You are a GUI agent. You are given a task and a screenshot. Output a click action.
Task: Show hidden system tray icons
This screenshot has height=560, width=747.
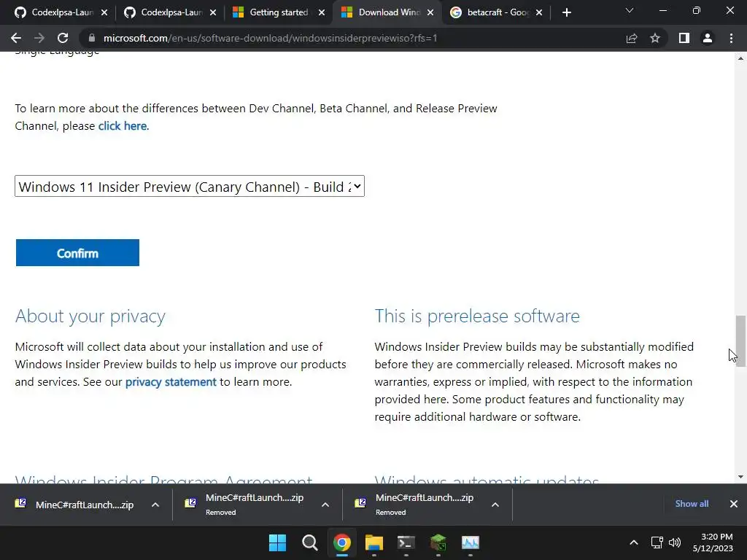pos(634,542)
